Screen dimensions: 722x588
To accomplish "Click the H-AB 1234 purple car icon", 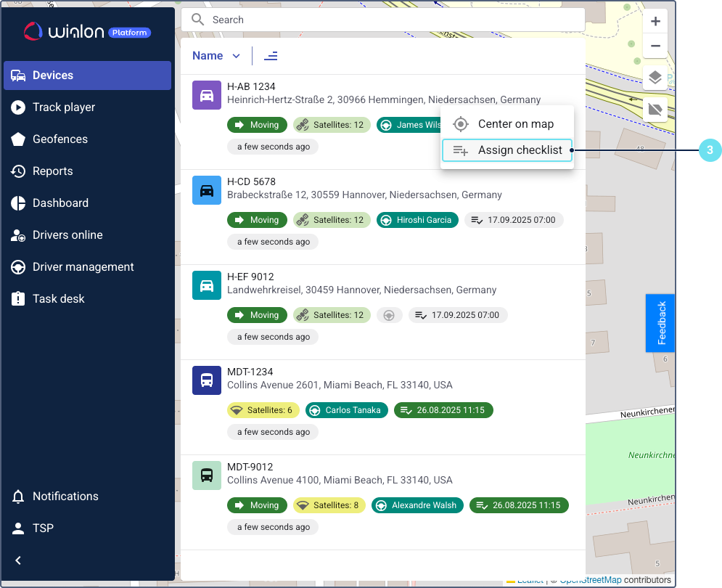I will (x=207, y=95).
